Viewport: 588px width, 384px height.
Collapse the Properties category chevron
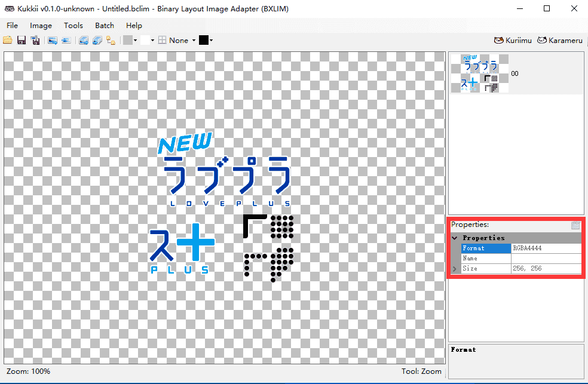455,238
